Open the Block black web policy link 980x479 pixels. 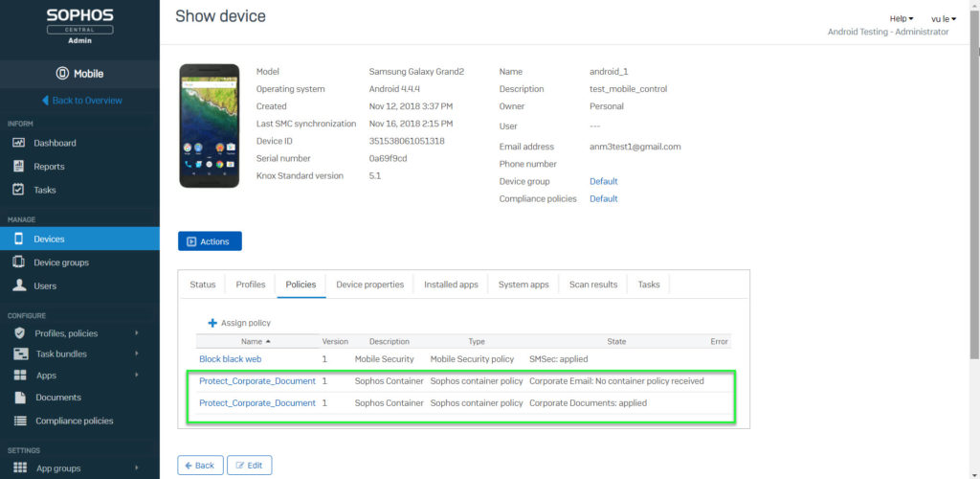230,359
